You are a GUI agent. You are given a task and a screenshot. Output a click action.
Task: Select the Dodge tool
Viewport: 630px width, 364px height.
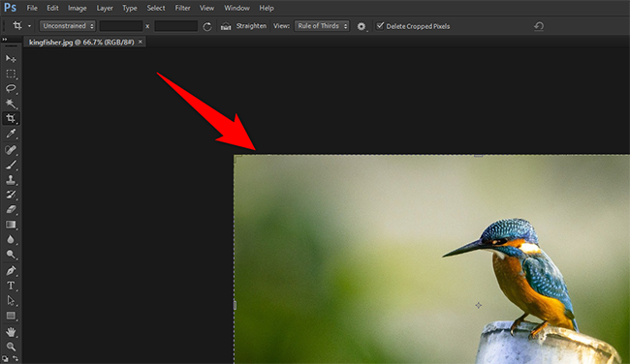tap(11, 255)
